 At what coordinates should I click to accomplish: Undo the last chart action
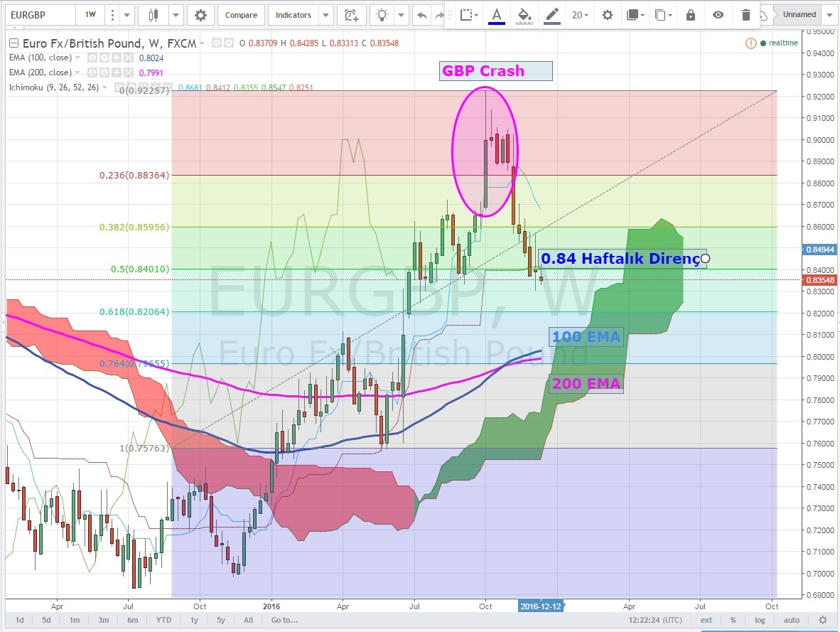[x=422, y=15]
